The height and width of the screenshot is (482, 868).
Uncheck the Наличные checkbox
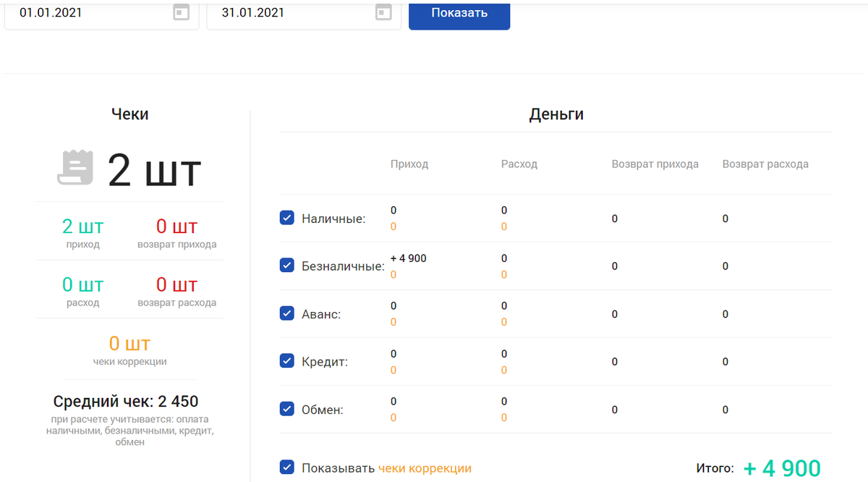286,218
